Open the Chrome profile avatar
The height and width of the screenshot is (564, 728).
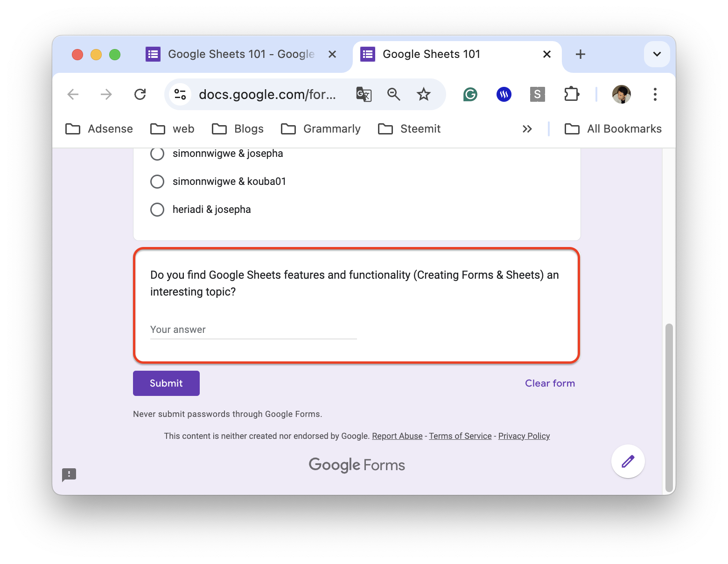pos(622,95)
